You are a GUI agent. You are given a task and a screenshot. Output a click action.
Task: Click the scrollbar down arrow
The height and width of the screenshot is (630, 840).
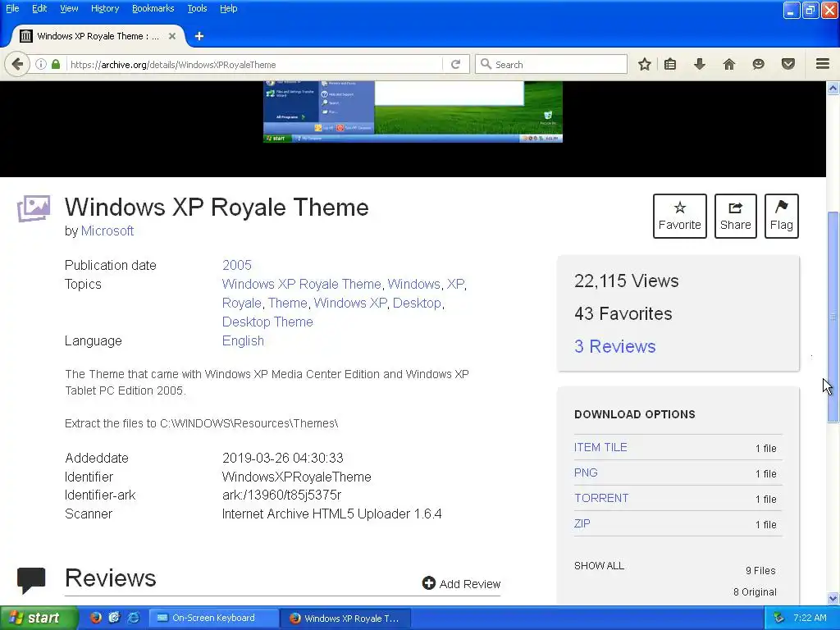click(833, 598)
